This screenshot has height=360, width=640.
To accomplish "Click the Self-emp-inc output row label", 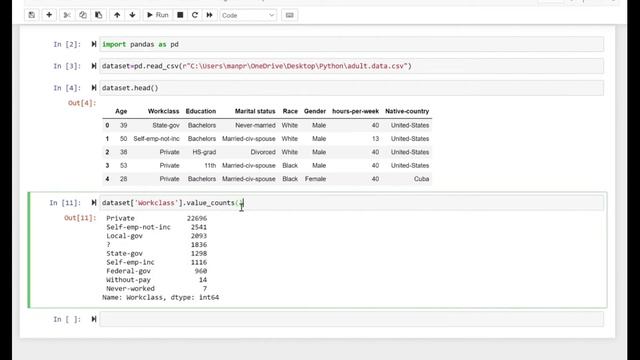I will (x=130, y=262).
